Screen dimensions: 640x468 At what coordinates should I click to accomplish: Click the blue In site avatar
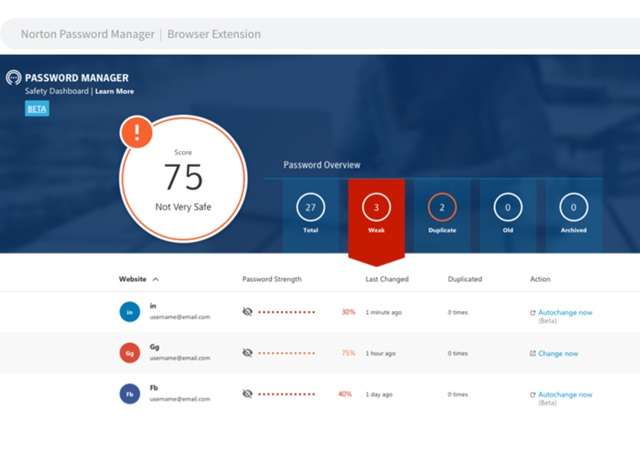(130, 312)
